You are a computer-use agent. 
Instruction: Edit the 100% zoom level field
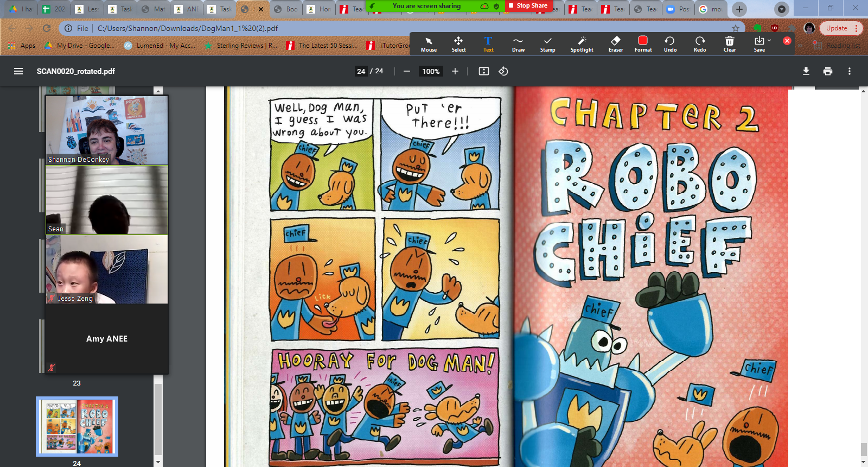[x=431, y=71]
